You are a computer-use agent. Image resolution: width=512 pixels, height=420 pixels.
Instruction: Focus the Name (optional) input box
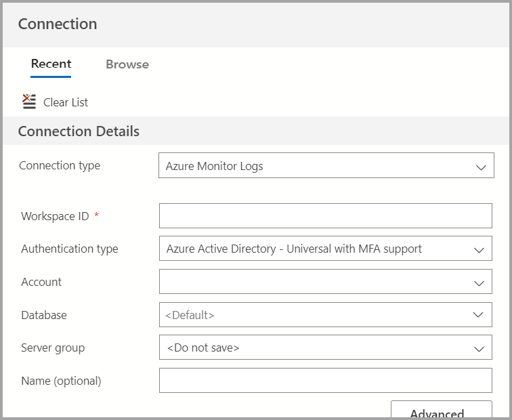[325, 381]
